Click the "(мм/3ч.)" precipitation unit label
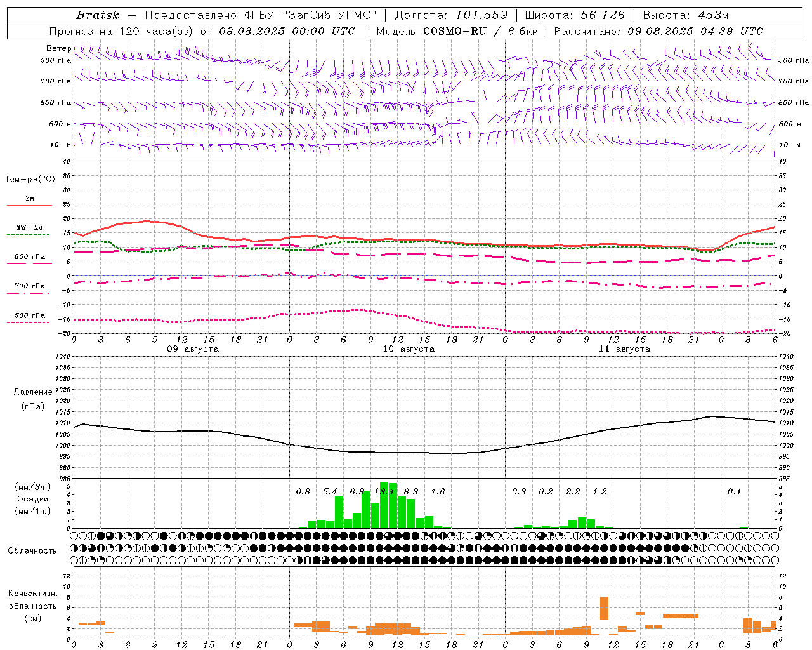This screenshot has height=650, width=812. [x=33, y=487]
